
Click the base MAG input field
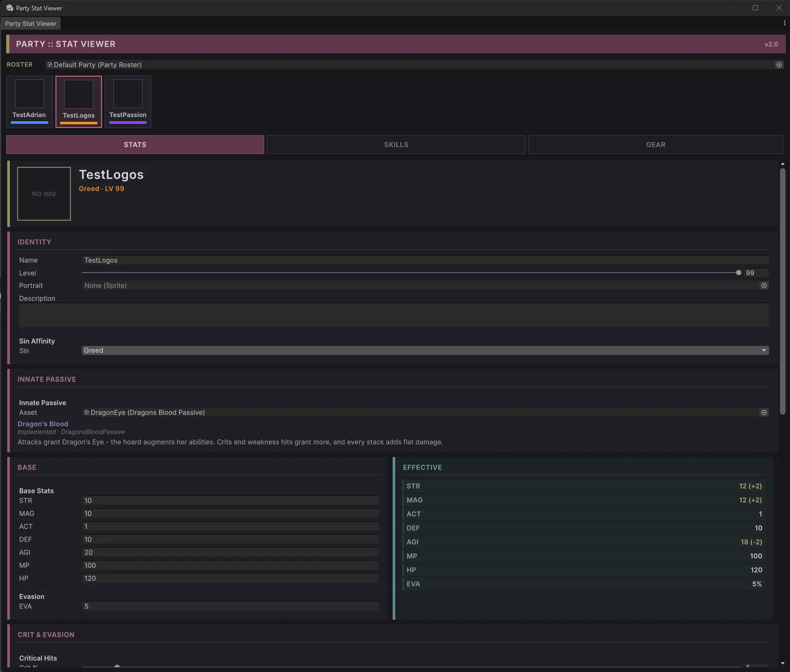[x=231, y=513]
